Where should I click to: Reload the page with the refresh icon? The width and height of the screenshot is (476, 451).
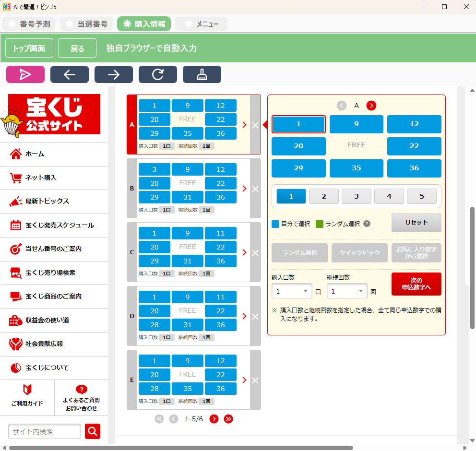tap(158, 74)
